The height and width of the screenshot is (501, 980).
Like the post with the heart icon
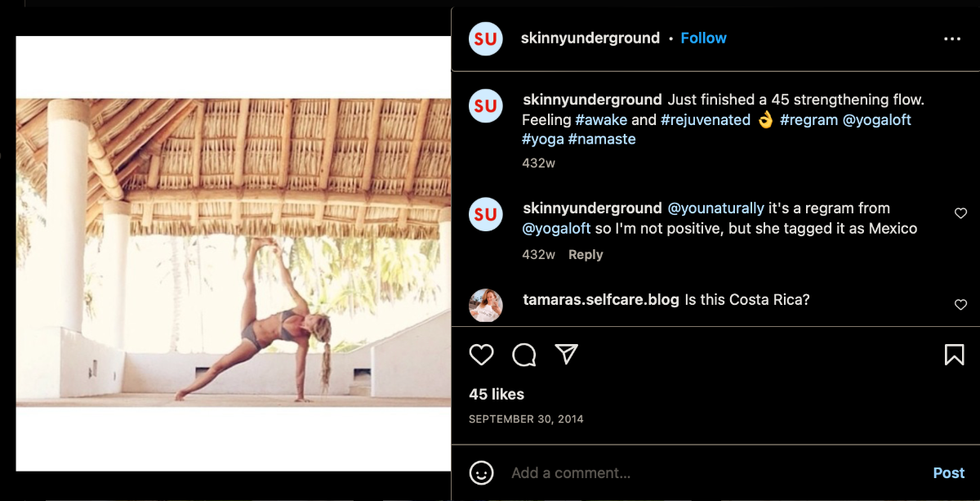pyautogui.click(x=482, y=355)
